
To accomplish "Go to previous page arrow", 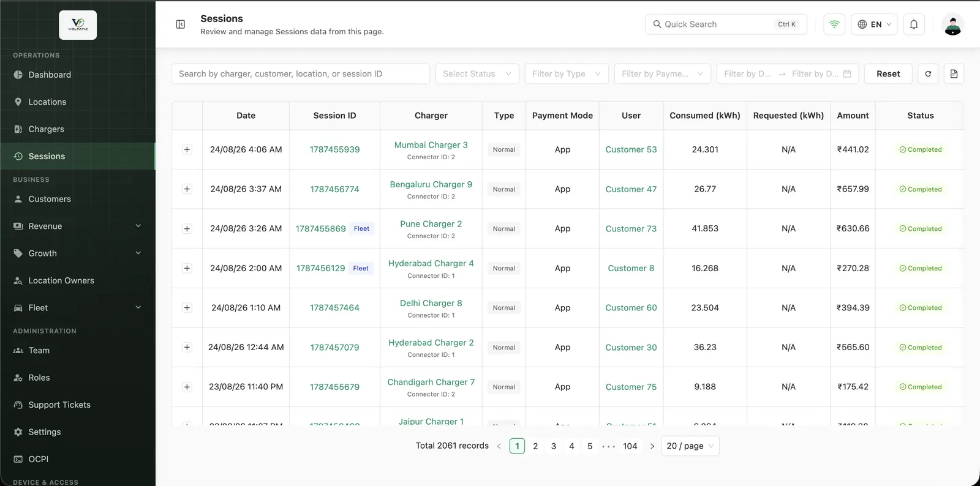I will (x=499, y=446).
